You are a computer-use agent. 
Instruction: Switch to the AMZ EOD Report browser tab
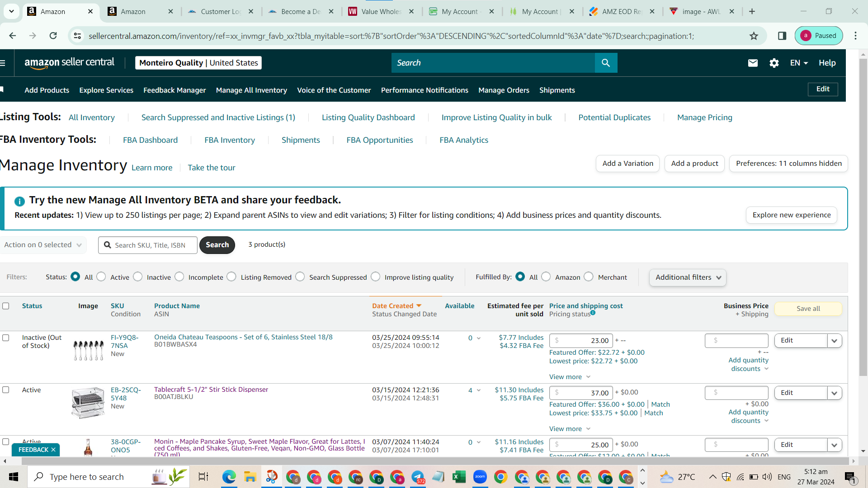[622, 11]
